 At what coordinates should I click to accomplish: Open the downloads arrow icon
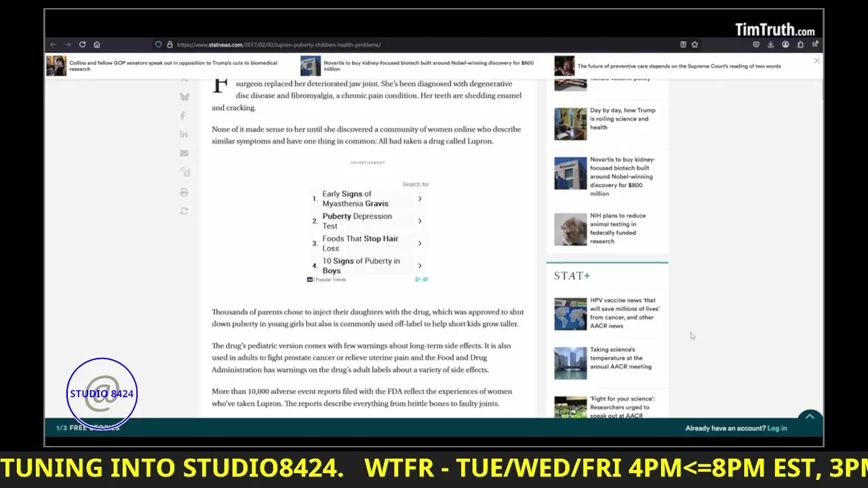point(770,45)
